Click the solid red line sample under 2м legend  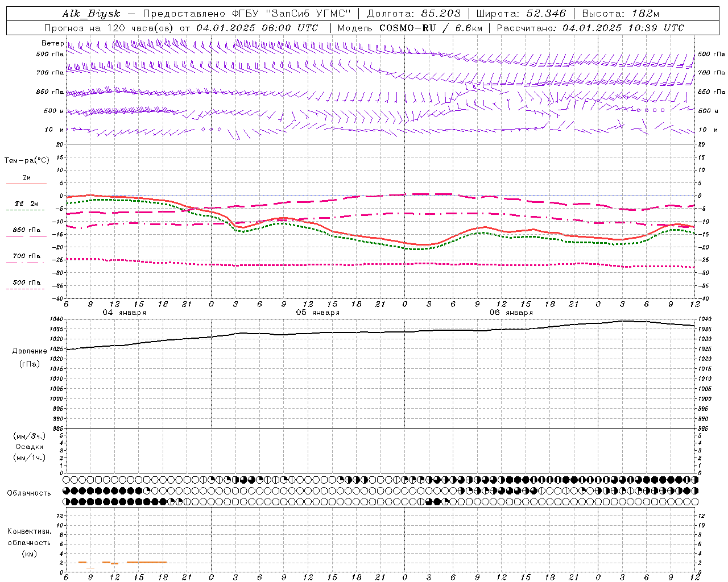(x=26, y=184)
